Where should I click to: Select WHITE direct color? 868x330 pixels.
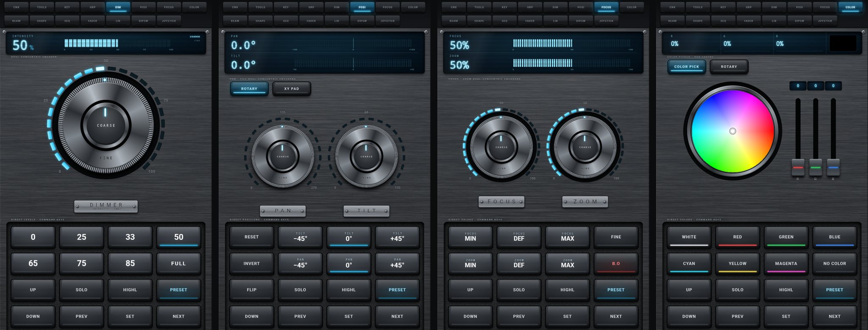point(689,237)
